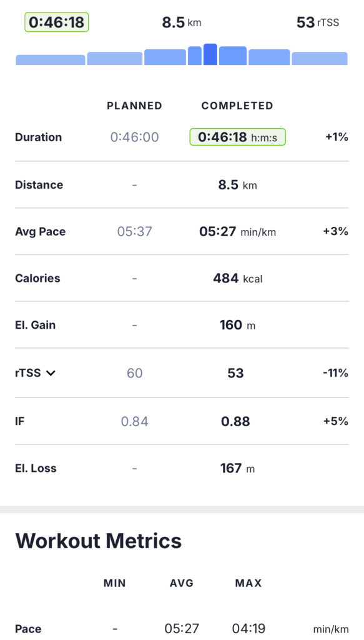
Task: Select the tallest dark blue workout interval bar
Action: [210, 54]
